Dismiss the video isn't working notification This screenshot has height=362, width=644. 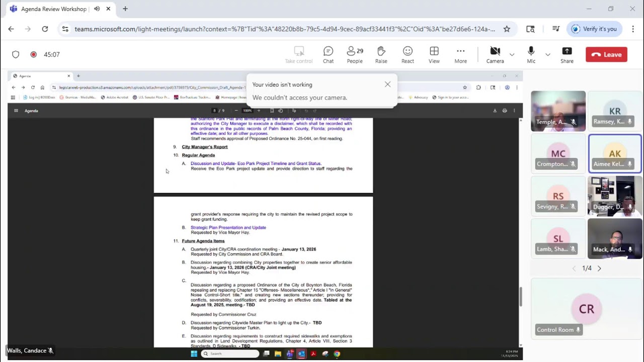[387, 84]
